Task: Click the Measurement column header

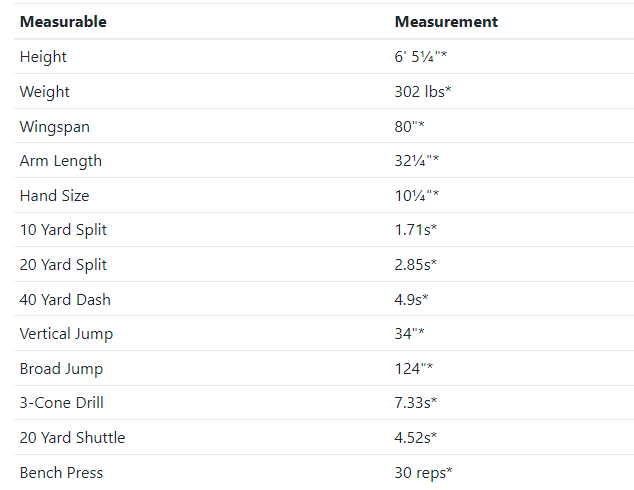Action: 446,22
